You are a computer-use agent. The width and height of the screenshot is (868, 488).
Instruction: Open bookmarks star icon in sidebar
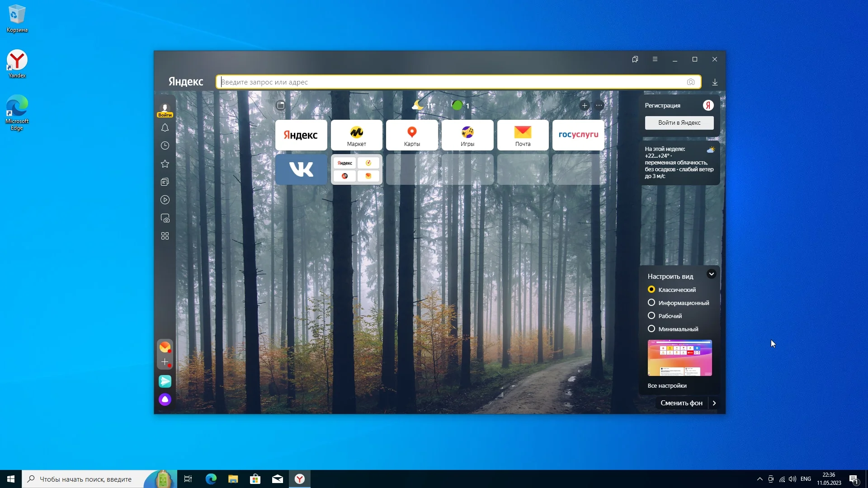(165, 164)
